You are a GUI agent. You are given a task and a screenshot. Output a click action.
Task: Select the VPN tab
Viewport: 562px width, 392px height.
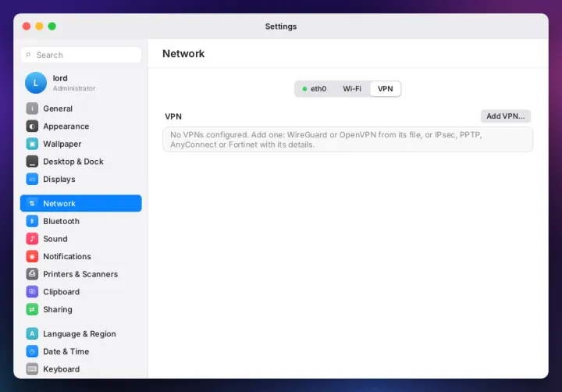pyautogui.click(x=386, y=88)
